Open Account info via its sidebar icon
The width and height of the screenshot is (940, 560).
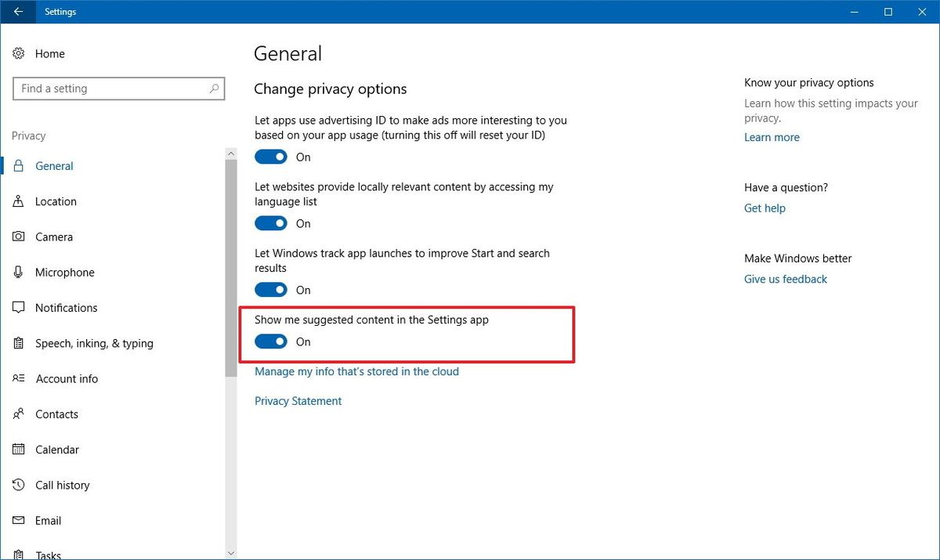19,378
